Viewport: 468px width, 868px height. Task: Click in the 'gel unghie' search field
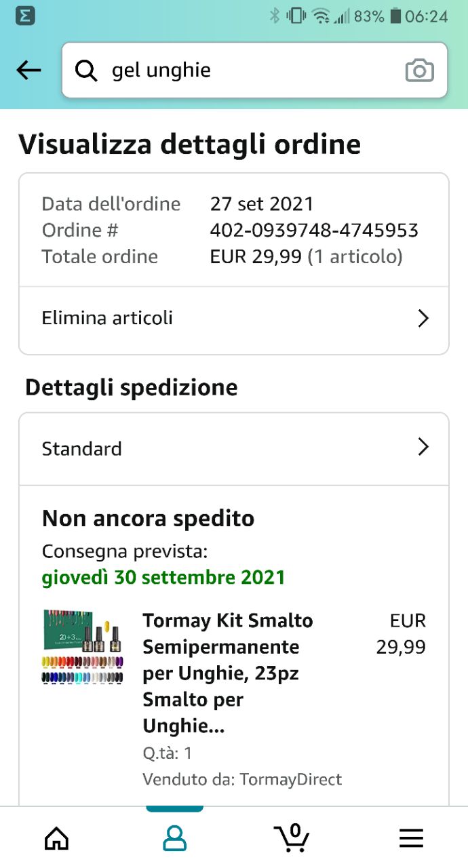click(244, 71)
